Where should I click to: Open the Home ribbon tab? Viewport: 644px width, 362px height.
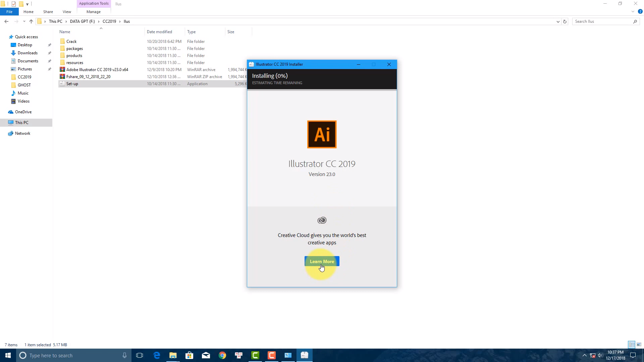tap(29, 12)
